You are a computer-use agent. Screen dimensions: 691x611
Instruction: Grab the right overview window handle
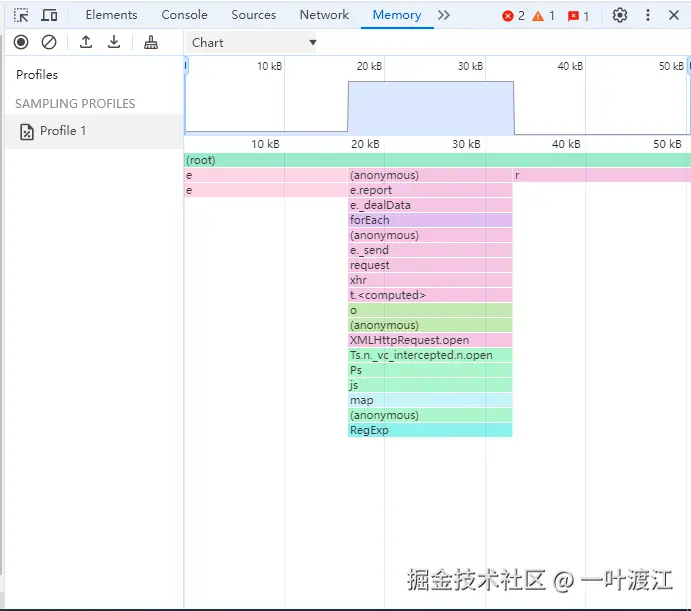pyautogui.click(x=688, y=66)
